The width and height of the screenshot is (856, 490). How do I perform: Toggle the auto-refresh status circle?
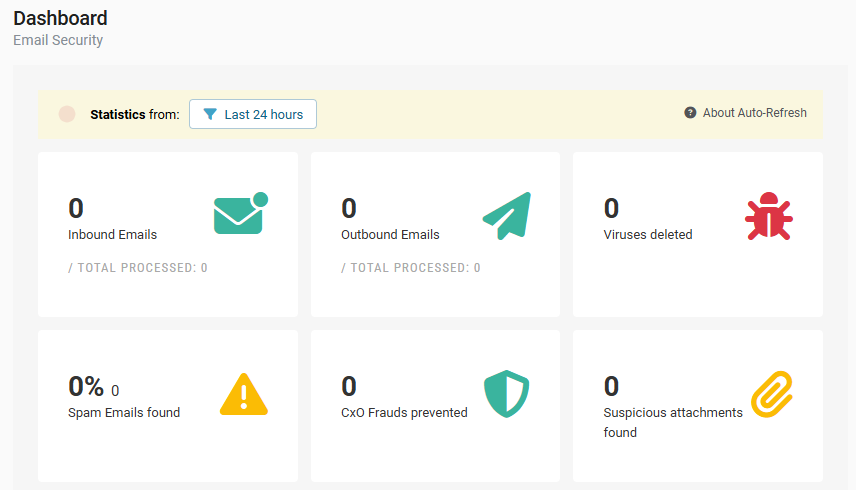(67, 114)
